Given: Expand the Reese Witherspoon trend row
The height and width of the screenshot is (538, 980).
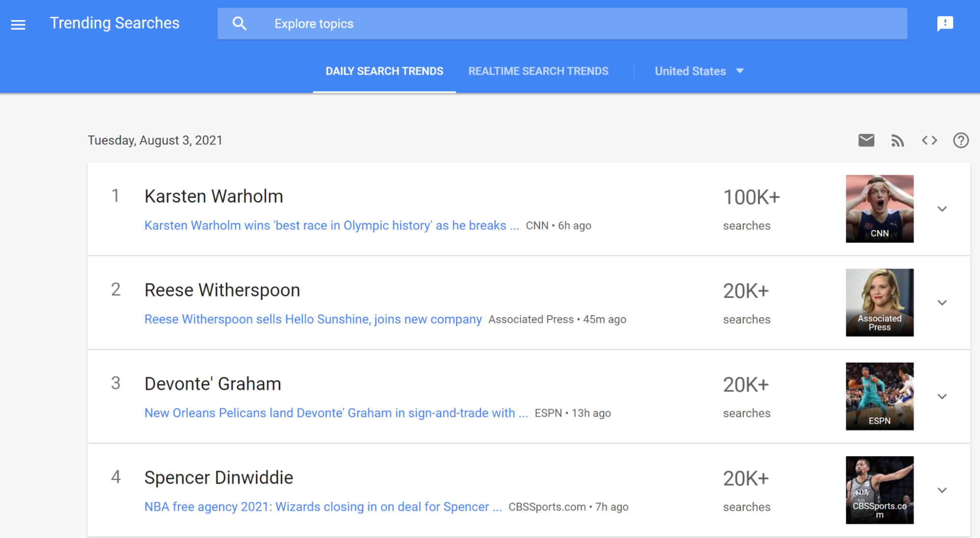Looking at the screenshot, I should click(x=942, y=303).
